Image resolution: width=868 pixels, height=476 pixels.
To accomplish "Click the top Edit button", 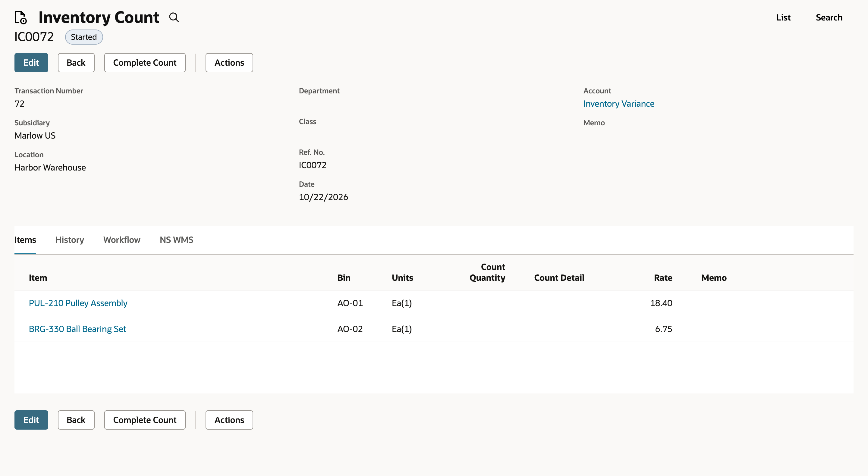I will [31, 63].
